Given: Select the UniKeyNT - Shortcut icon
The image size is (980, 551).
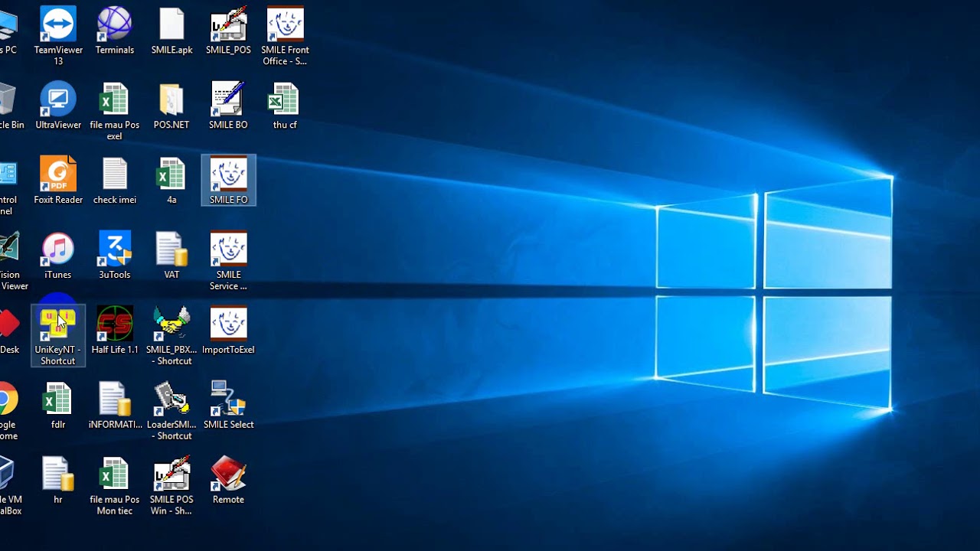Looking at the screenshot, I should point(58,336).
